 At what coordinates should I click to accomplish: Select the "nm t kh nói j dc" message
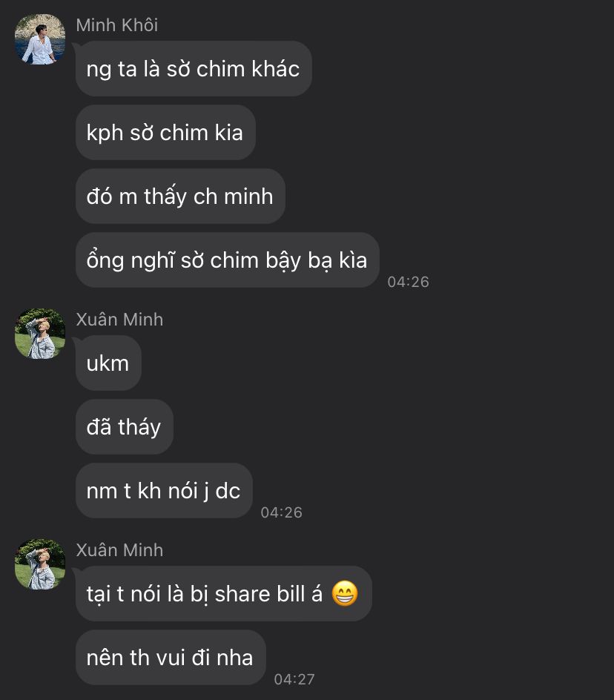point(164,491)
